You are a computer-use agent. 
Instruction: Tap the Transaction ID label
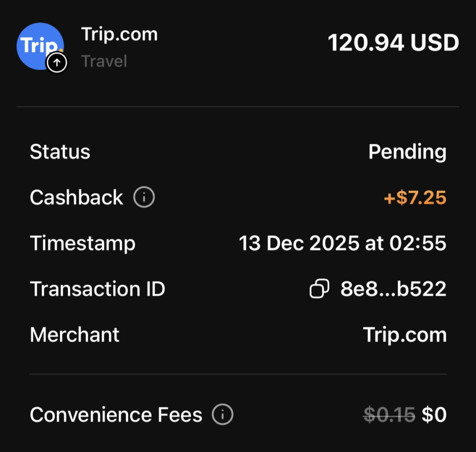coord(98,289)
